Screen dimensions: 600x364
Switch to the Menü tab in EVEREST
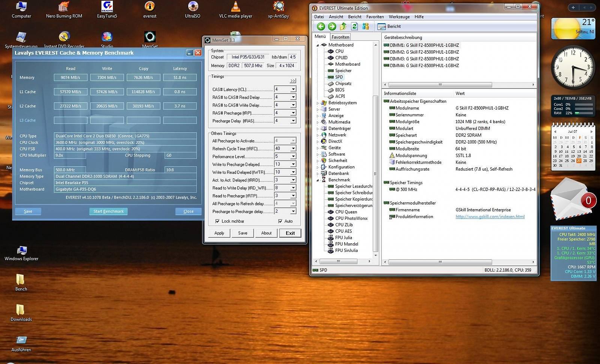click(320, 36)
